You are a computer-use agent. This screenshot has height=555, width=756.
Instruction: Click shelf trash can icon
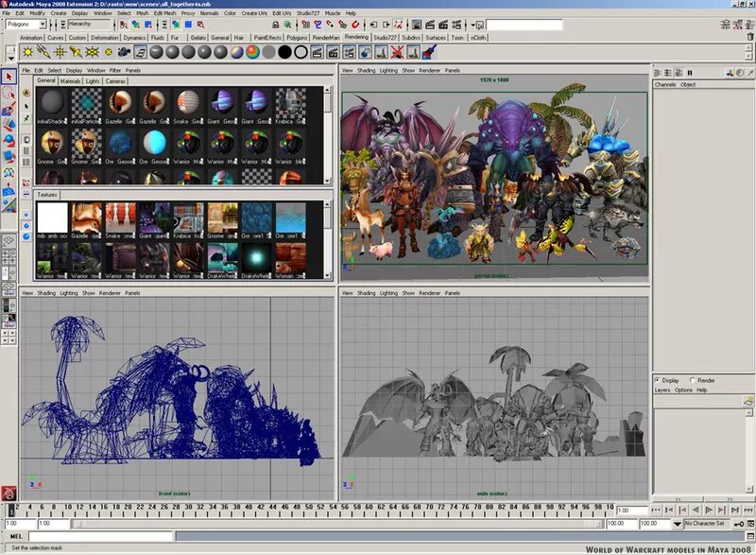750,37
